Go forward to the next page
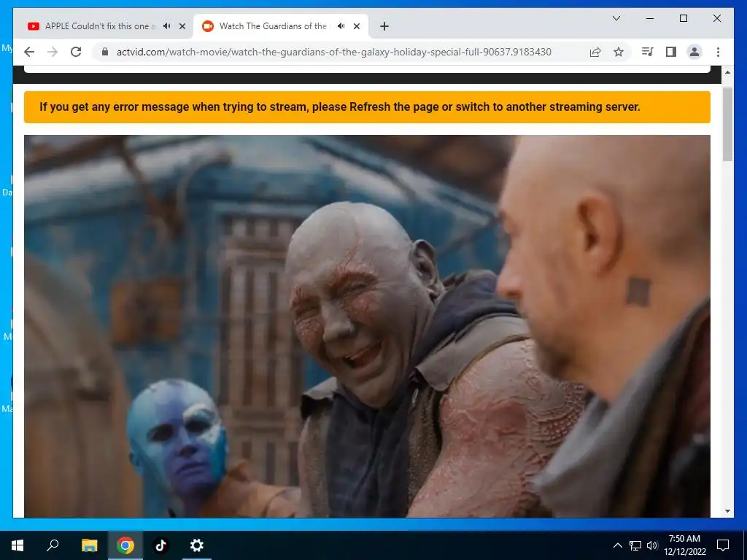 [53, 52]
